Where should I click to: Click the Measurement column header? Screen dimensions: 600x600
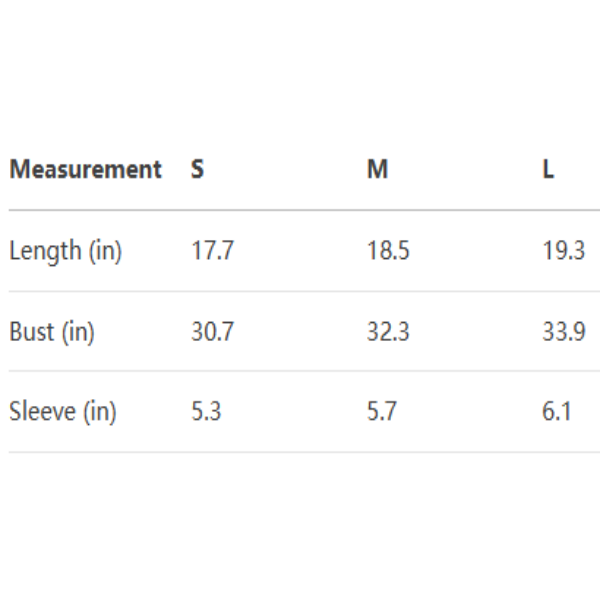[x=85, y=170]
